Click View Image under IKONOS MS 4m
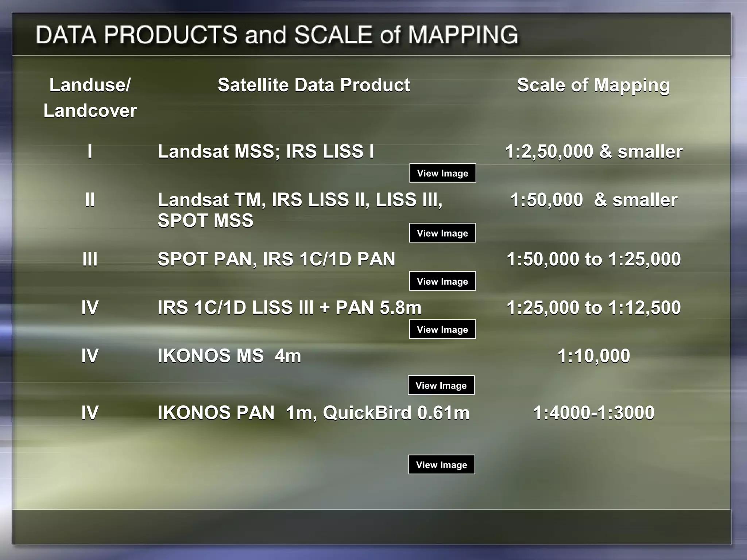 pyautogui.click(x=441, y=385)
